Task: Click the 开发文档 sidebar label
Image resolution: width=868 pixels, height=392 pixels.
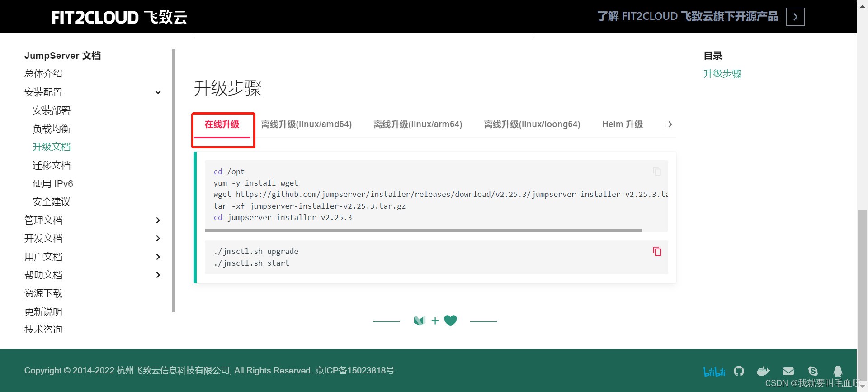Action: pyautogui.click(x=43, y=238)
